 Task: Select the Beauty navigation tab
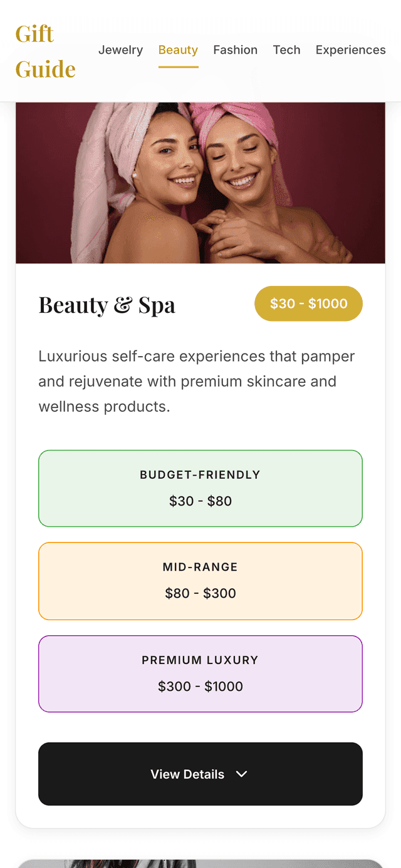(178, 50)
